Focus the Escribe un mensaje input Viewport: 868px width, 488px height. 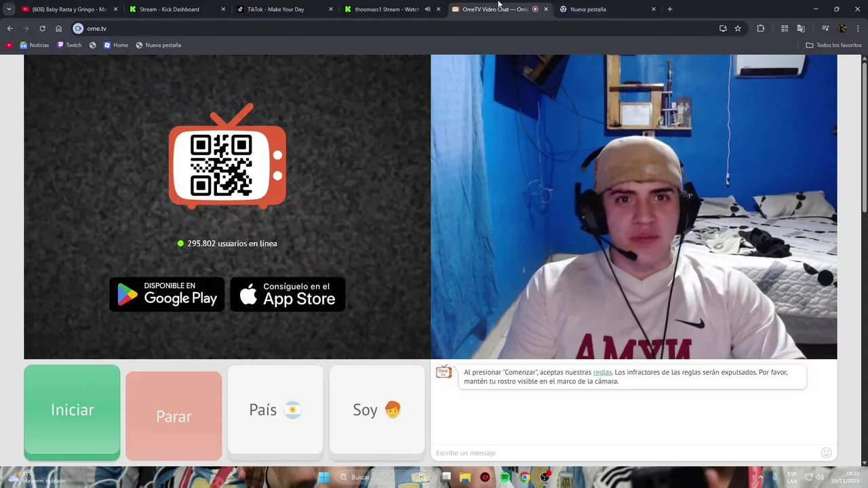click(x=624, y=453)
